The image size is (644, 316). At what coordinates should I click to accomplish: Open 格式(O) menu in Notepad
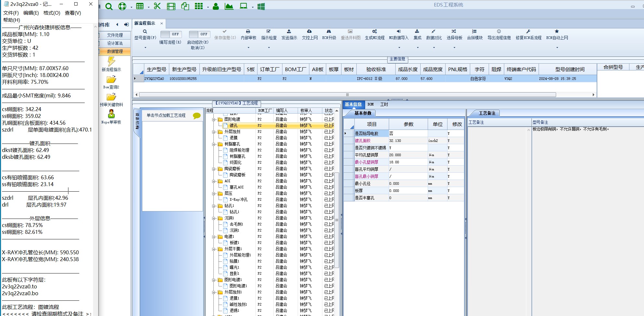[x=52, y=13]
